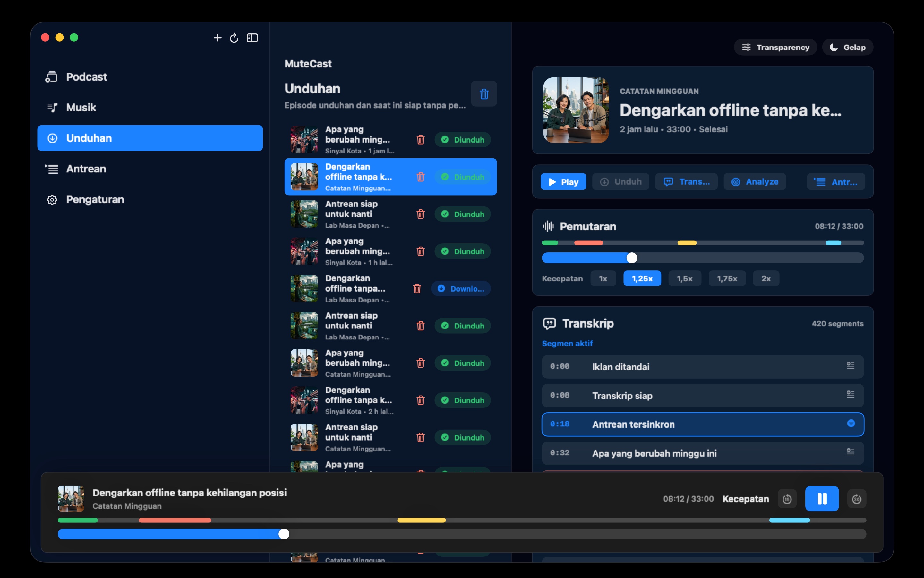Viewport: 924px width, 578px height.
Task: Jump to the yellow marker in the mini player
Action: point(421,520)
